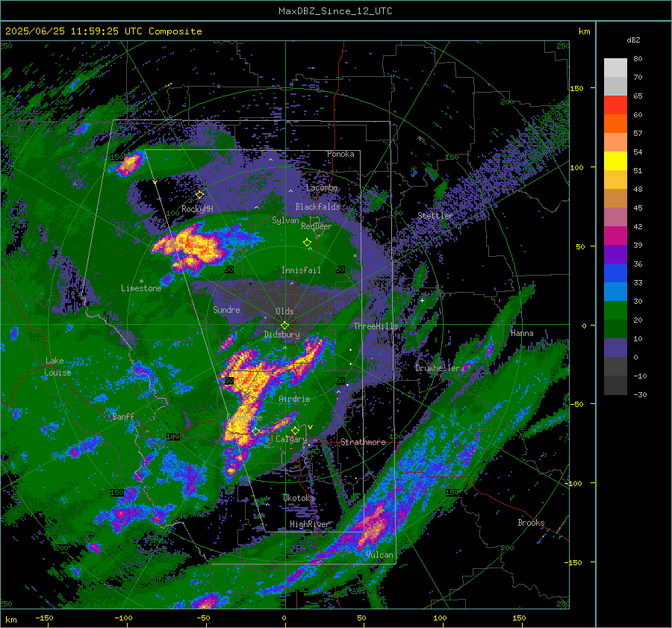Click the Blackfalds town label
Viewport: 672px width, 628px height.
click(x=317, y=207)
